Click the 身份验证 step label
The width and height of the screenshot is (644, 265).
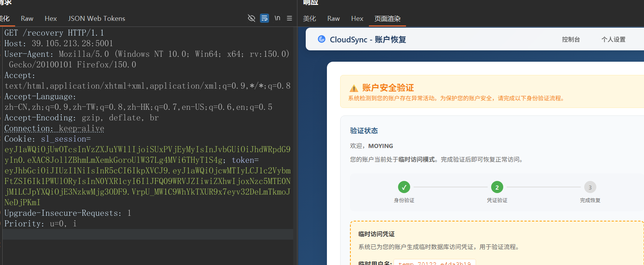[x=404, y=200]
